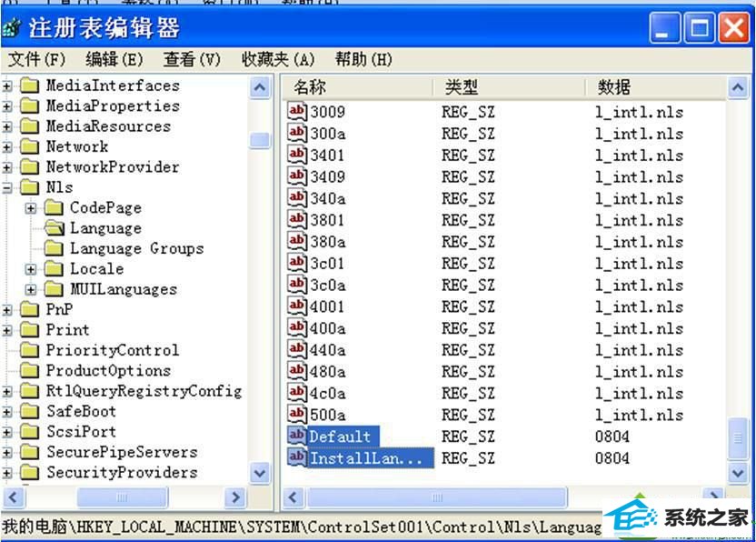
Task: Click the Nls folder icon
Action: pyautogui.click(x=29, y=187)
